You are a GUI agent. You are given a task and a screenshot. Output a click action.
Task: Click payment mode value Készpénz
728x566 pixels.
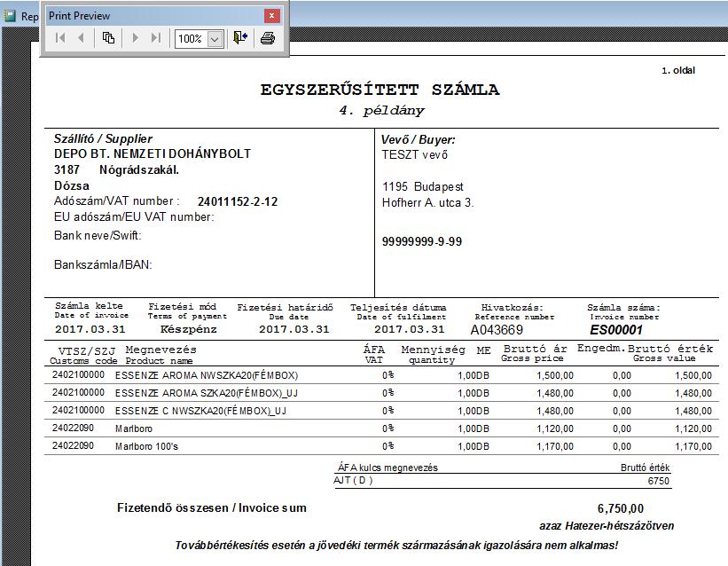[x=189, y=329]
